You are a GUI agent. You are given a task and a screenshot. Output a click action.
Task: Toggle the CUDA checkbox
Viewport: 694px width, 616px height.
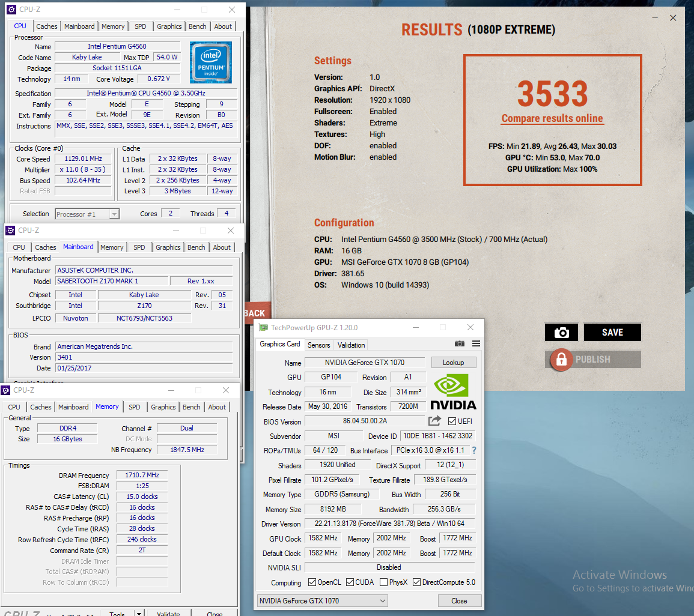pyautogui.click(x=350, y=582)
